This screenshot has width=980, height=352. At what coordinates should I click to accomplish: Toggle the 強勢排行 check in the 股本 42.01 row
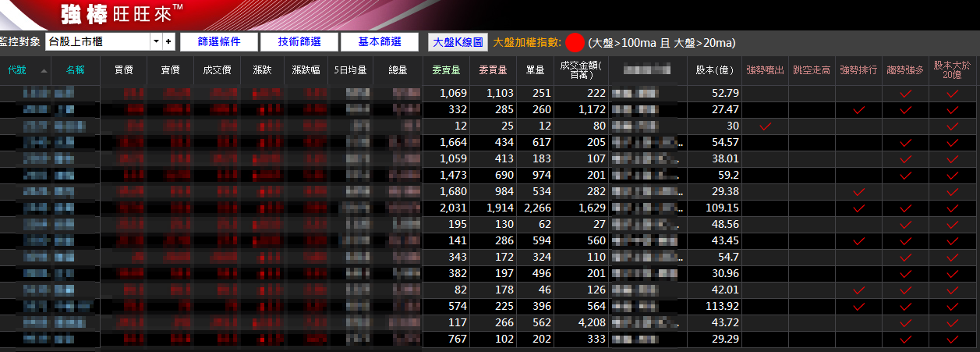click(858, 290)
